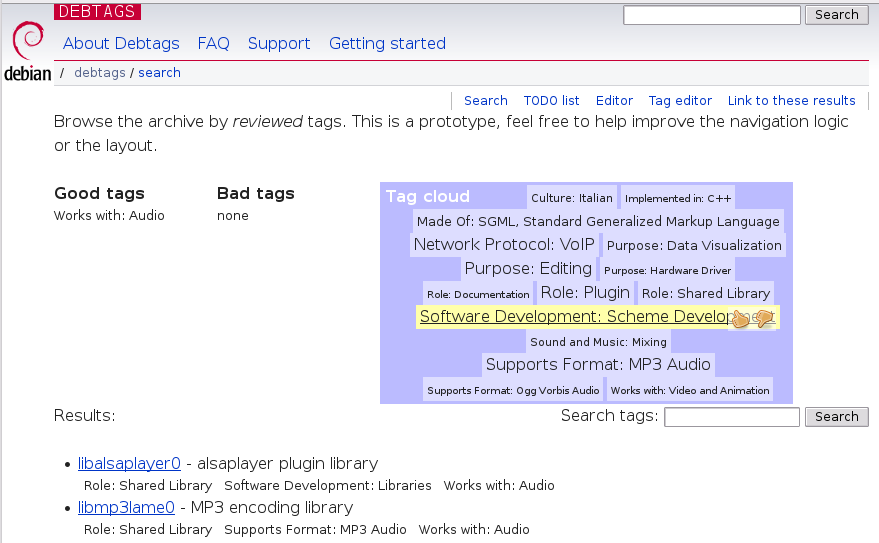Image resolution: width=879 pixels, height=543 pixels.
Task: Select the Culture: Italian tag
Action: click(572, 198)
